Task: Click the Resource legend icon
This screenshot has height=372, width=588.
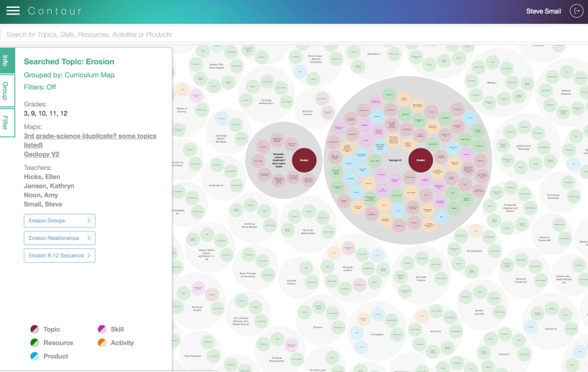Action: 35,343
